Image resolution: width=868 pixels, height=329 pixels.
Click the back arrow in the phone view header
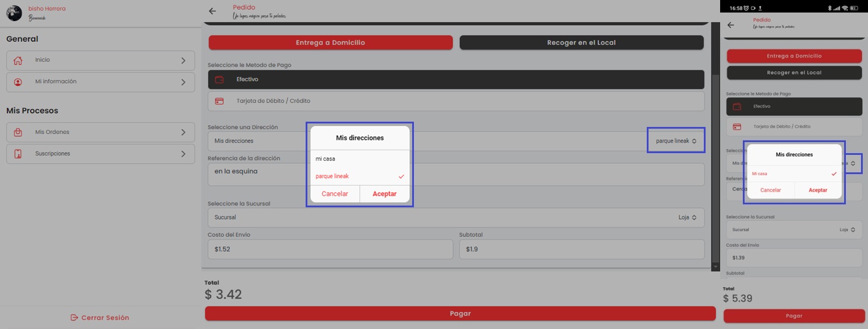pos(731,25)
